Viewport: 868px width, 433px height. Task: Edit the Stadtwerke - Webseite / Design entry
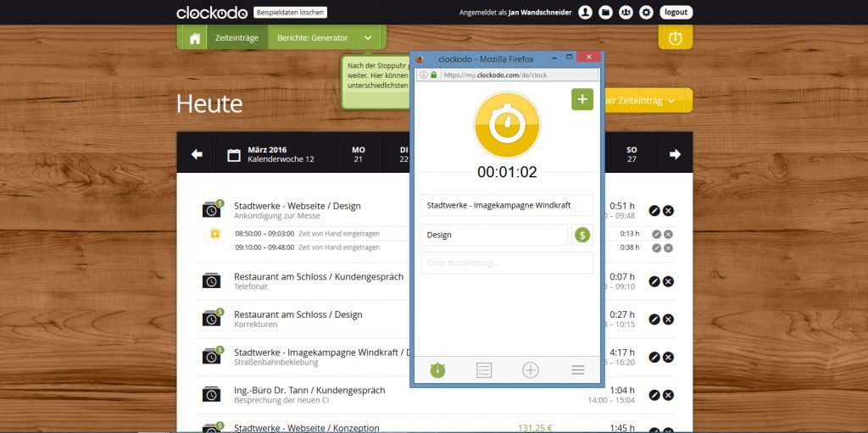tap(654, 210)
